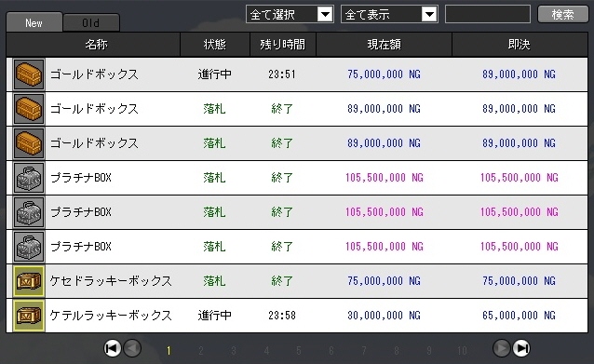The image size is (594, 364).
Task: Click the 検索 search button
Action: tap(562, 14)
